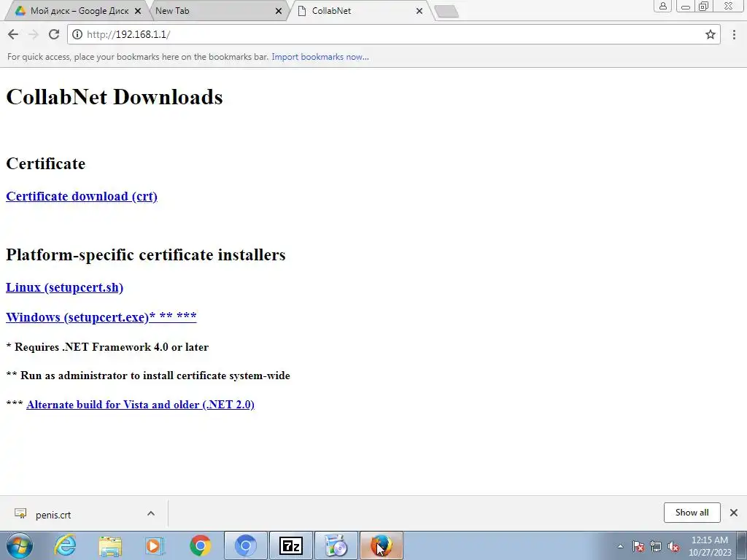Close the CollabNet tab

click(419, 11)
